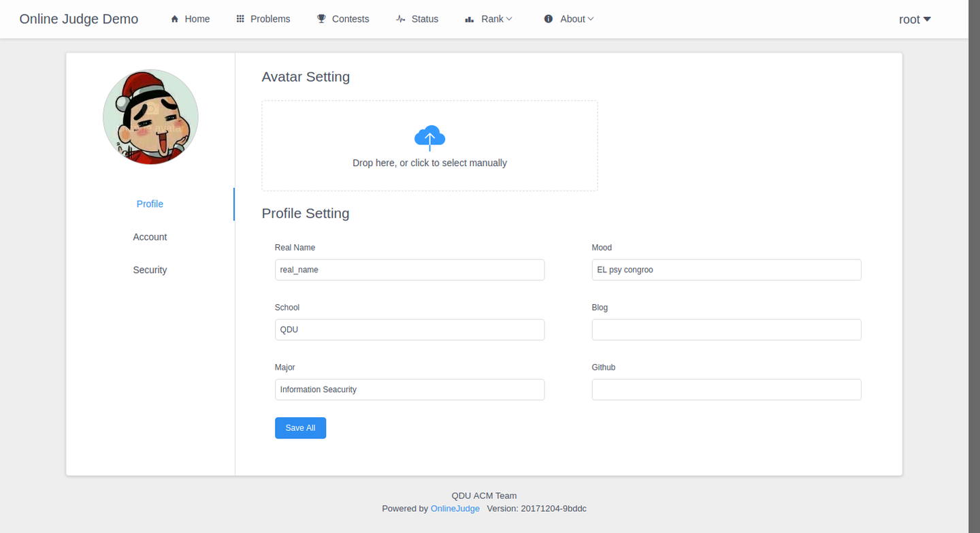The image size is (980, 533).
Task: Click the Save All button
Action: (300, 428)
